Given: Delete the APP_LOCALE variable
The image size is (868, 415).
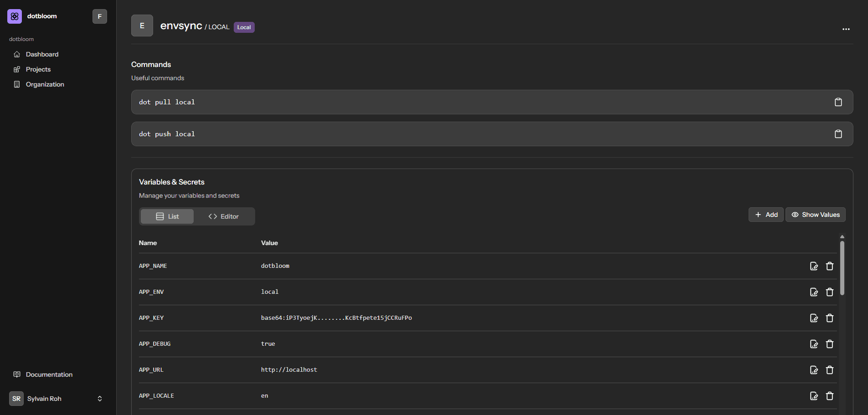Looking at the screenshot, I should tap(830, 396).
